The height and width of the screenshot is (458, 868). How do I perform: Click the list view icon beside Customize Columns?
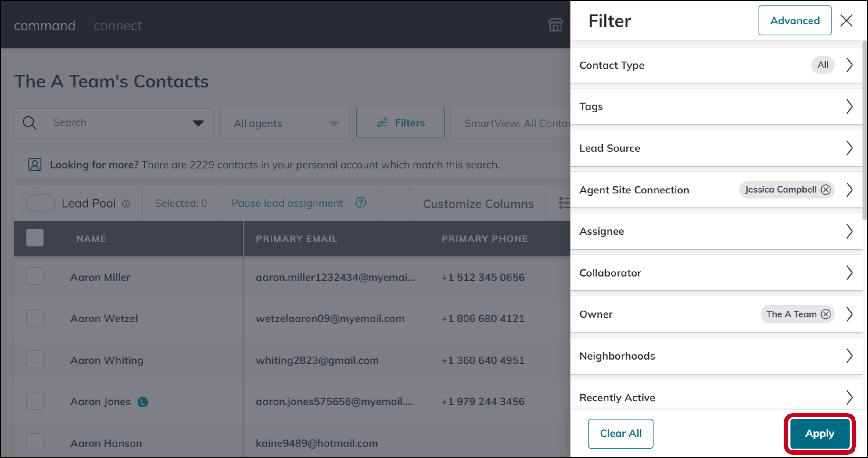(x=565, y=203)
